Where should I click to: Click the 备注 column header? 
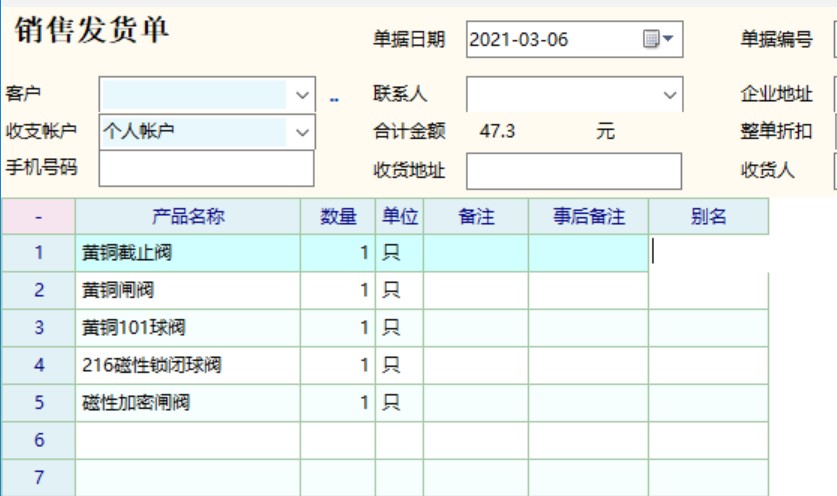pyautogui.click(x=476, y=216)
